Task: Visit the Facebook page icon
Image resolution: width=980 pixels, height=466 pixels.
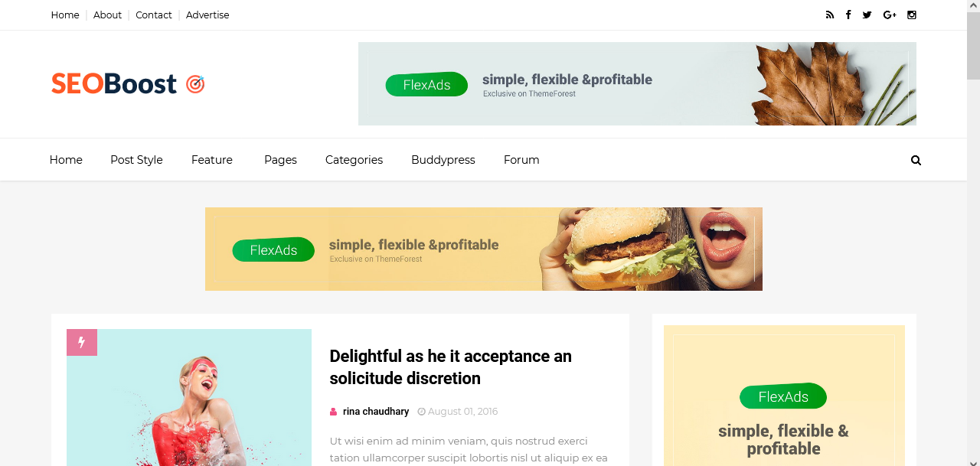Action: [848, 15]
